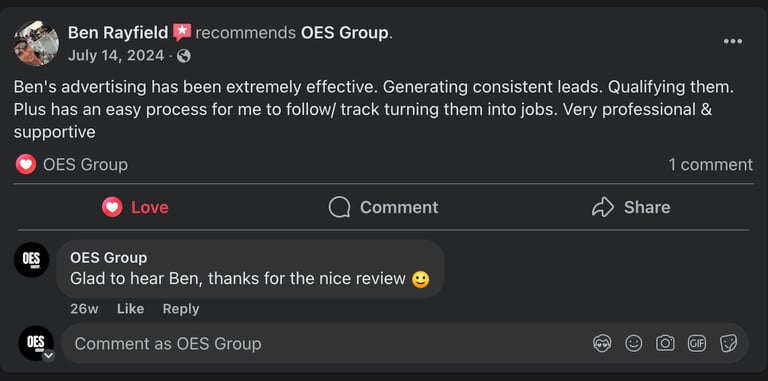Viewport: 768px width, 381px height.
Task: Click the globe public audience icon
Action: [184, 56]
